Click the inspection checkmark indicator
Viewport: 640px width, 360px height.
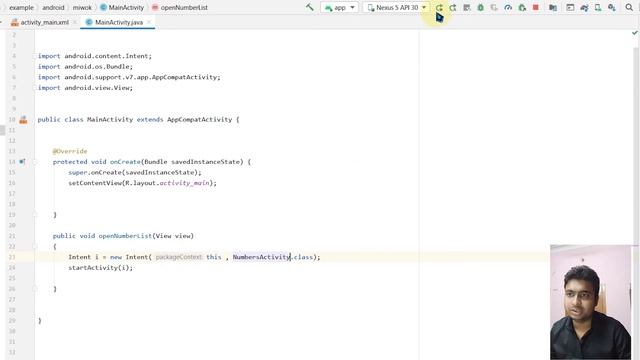[x=635, y=33]
